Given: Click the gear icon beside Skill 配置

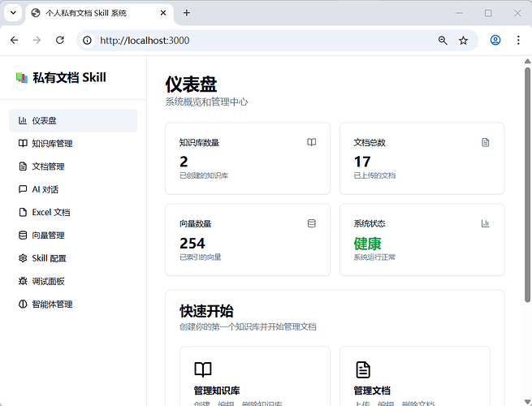Looking at the screenshot, I should pyautogui.click(x=23, y=258).
